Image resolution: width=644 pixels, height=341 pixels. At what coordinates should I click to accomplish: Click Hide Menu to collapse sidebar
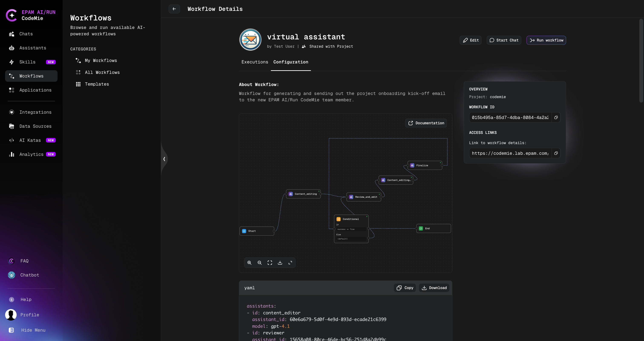point(27,330)
